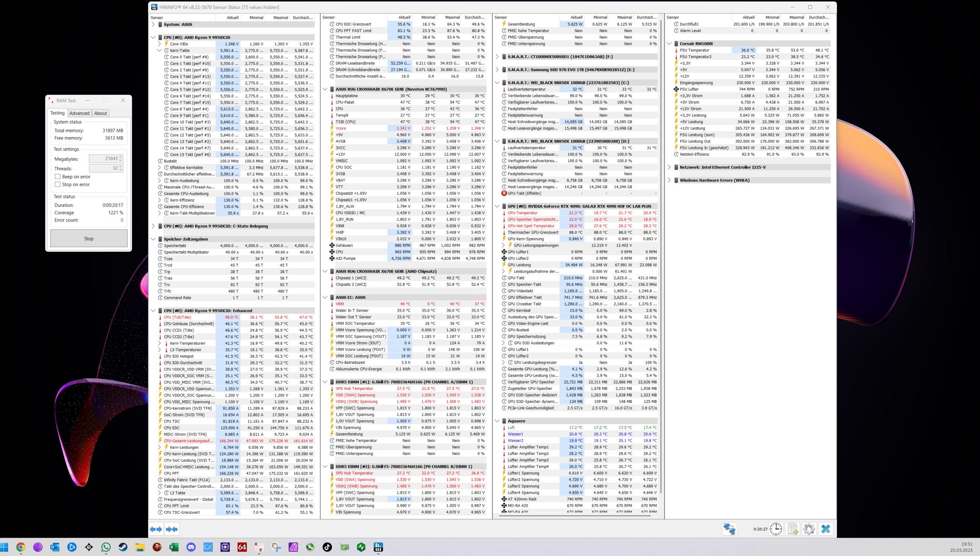Click the log file recording icon

pos(792,529)
